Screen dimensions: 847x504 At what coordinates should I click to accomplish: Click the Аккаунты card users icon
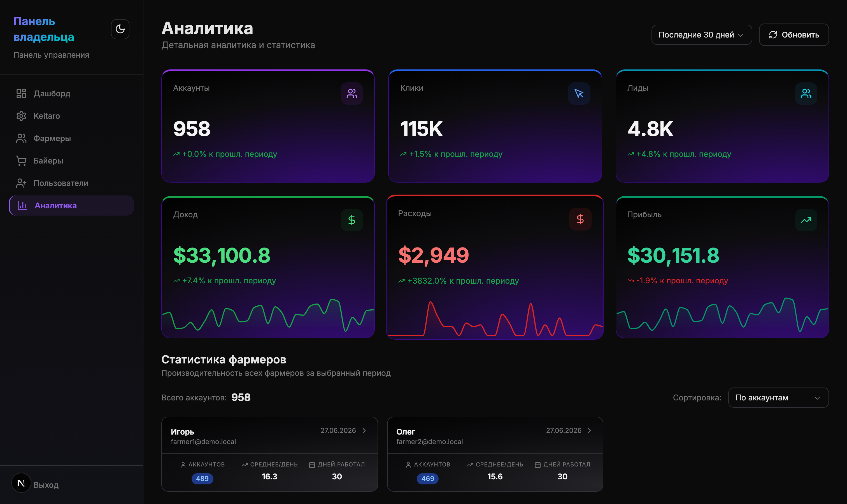coord(352,94)
